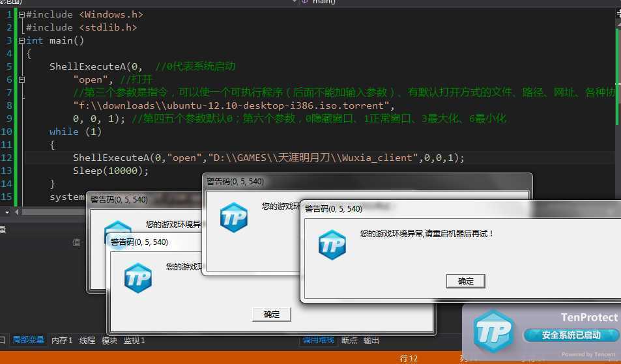621x364 pixels.
Task: Confirm with 确定 in the rightmost warning dialog
Action: pos(465,281)
